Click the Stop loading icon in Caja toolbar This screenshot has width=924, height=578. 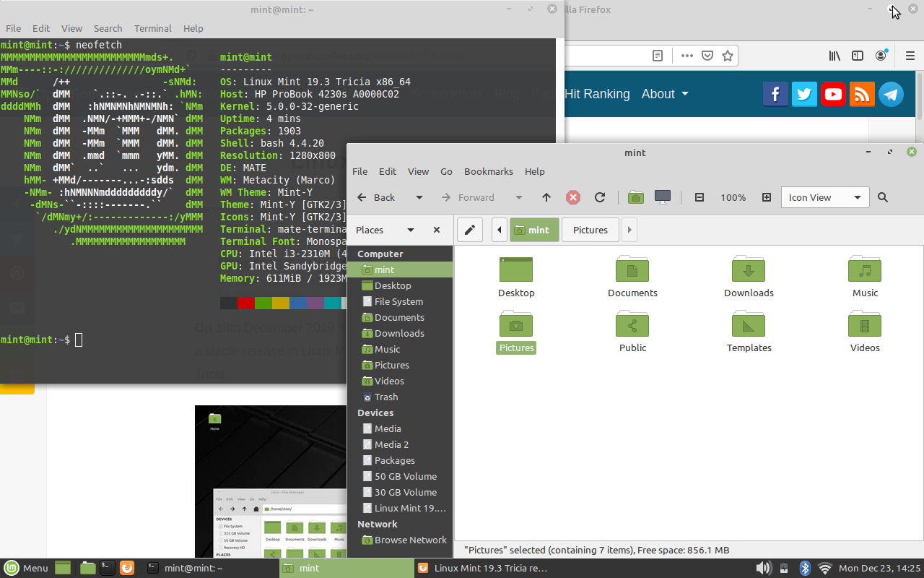[572, 197]
